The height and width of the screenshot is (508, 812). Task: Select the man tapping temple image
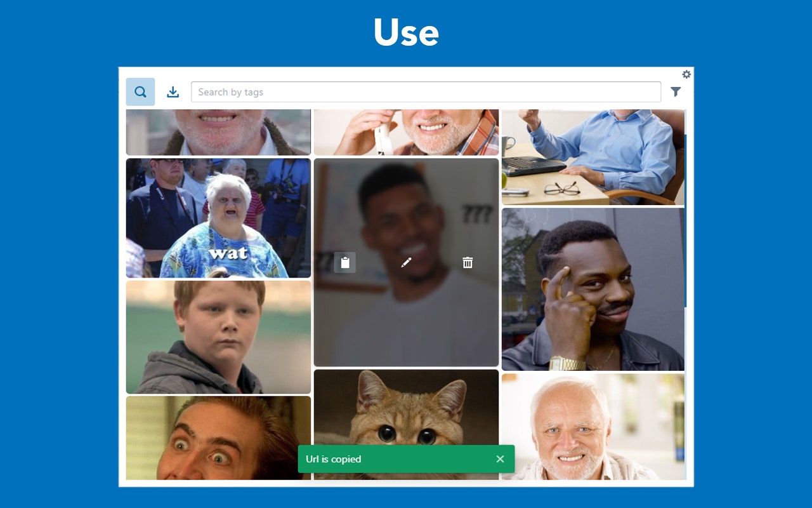click(x=593, y=290)
